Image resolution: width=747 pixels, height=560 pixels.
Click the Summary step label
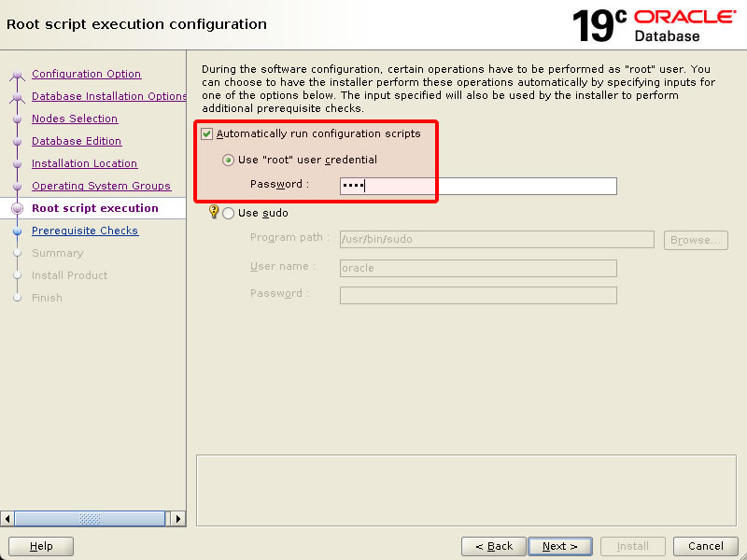[58, 253]
